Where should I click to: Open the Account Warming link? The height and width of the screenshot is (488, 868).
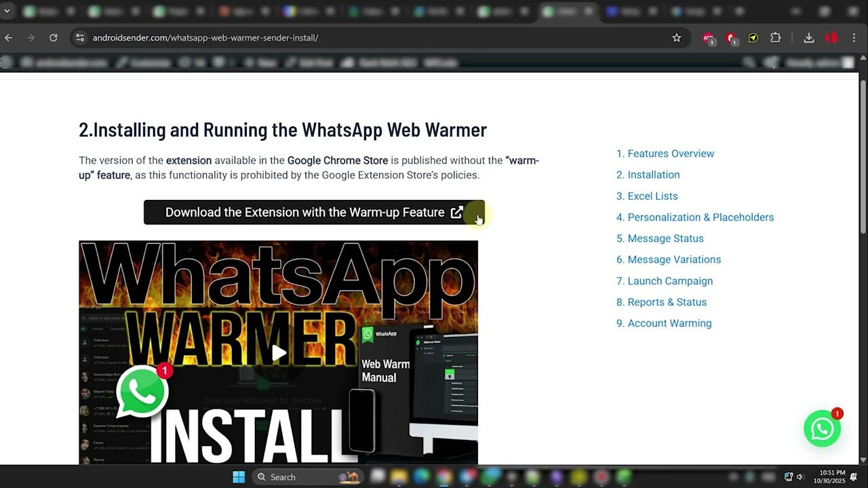click(x=669, y=323)
